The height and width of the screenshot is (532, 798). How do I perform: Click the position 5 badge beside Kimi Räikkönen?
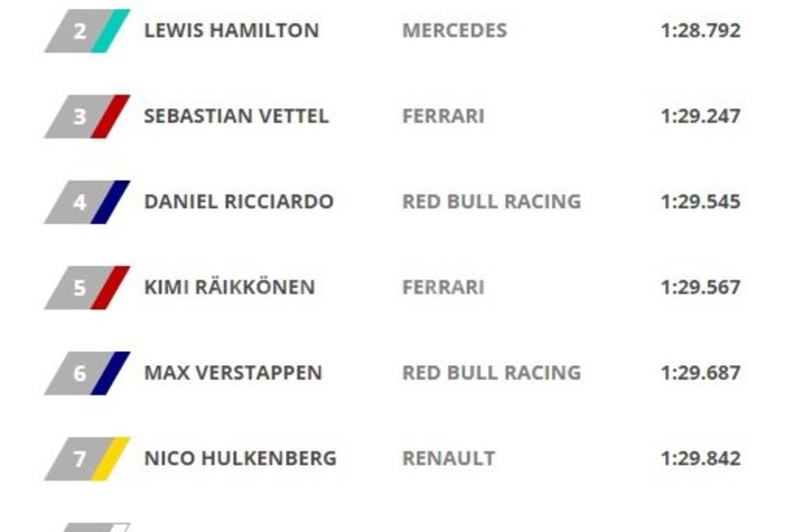[x=87, y=287]
